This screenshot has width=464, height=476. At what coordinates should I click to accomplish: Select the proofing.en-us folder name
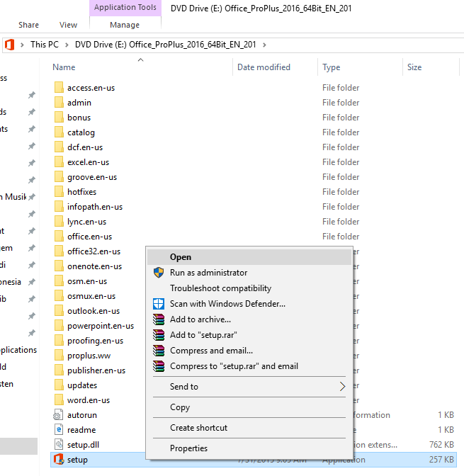point(95,341)
